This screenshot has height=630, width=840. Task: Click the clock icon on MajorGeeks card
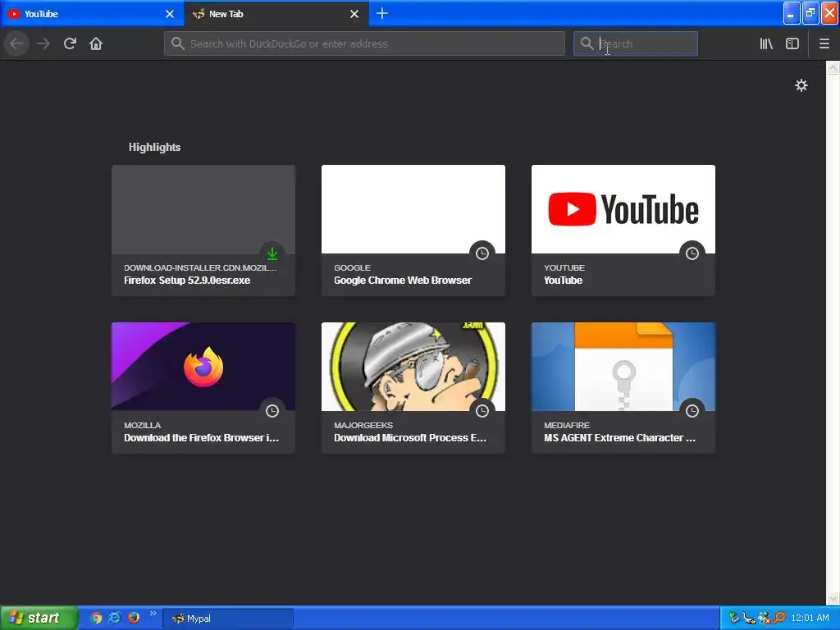[x=482, y=411]
